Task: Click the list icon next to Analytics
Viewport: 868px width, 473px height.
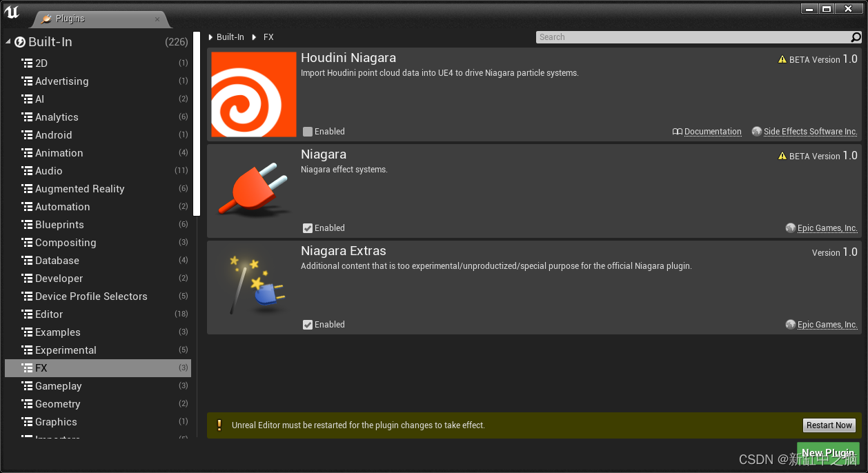Action: tap(27, 117)
